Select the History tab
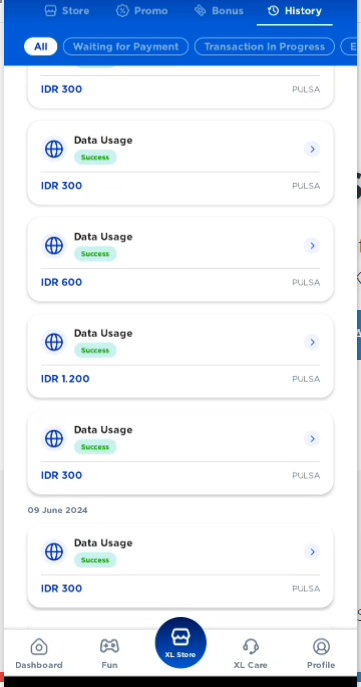This screenshot has height=687, width=361. [294, 11]
